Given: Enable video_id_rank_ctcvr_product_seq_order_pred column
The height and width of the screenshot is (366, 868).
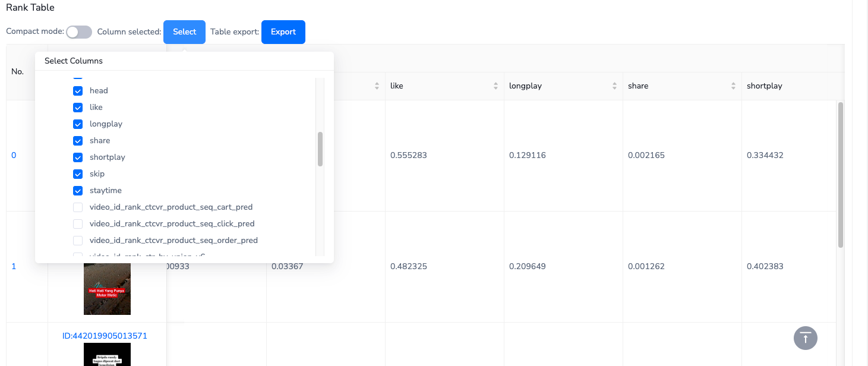Looking at the screenshot, I should 78,241.
